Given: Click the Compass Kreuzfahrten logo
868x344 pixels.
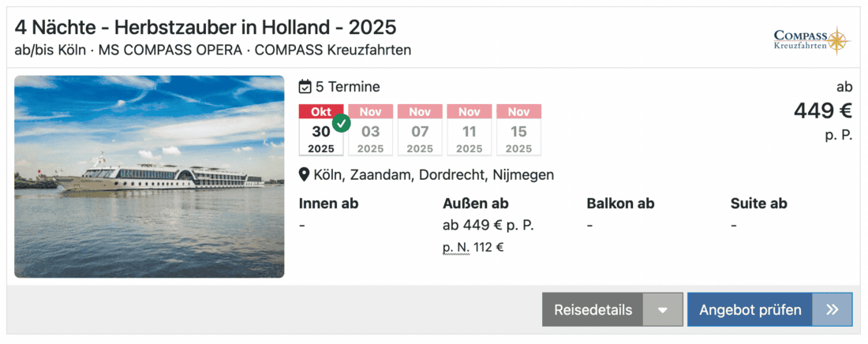Looking at the screenshot, I should point(812,40).
